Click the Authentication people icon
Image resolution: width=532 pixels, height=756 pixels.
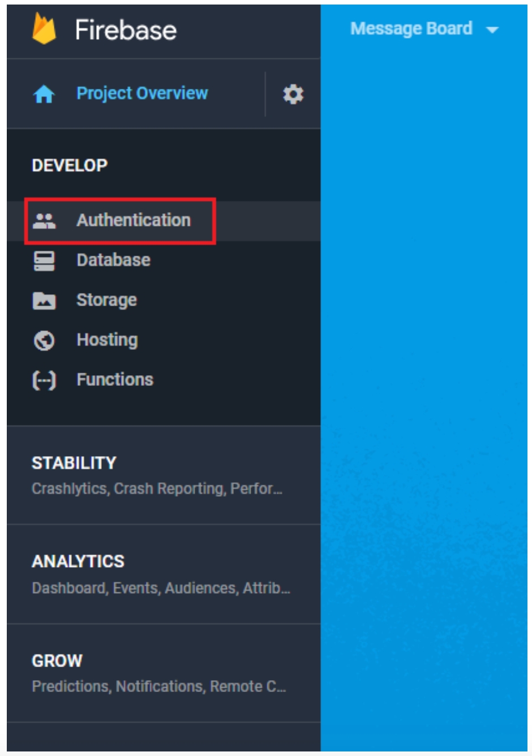tap(44, 221)
